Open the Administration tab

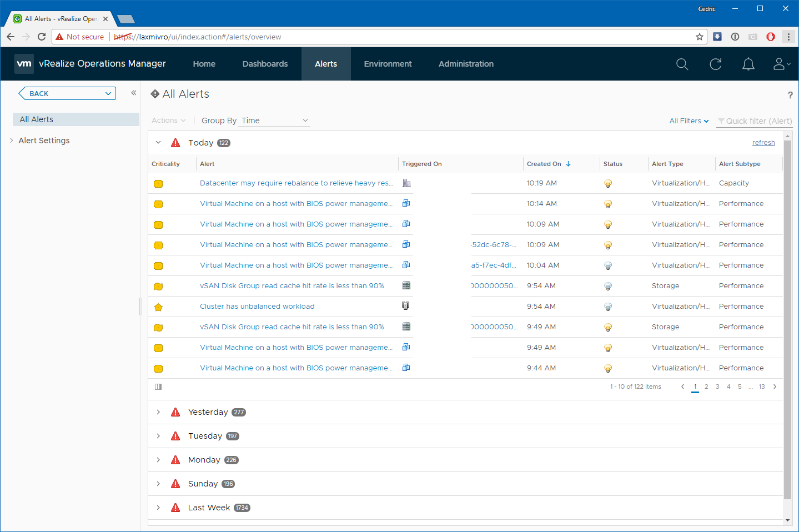(x=466, y=64)
